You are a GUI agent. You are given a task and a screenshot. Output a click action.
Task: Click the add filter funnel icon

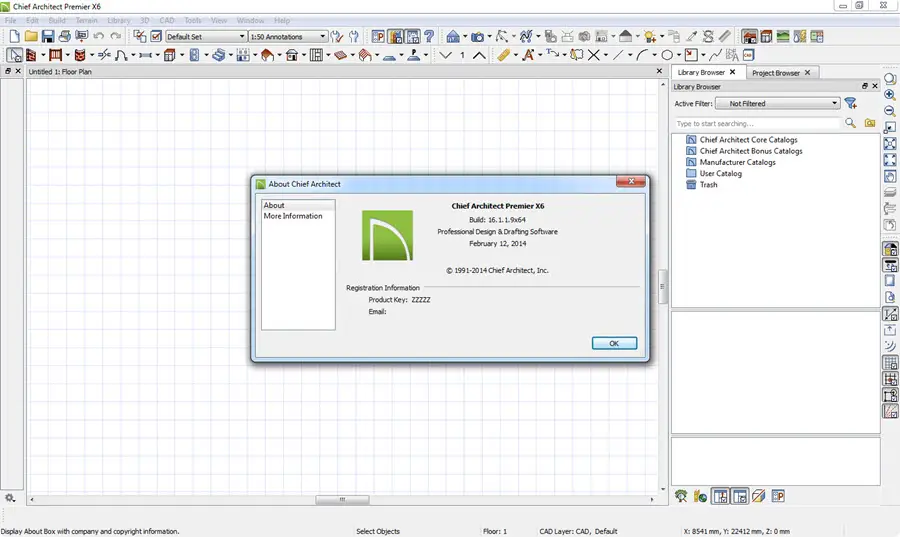coord(851,103)
